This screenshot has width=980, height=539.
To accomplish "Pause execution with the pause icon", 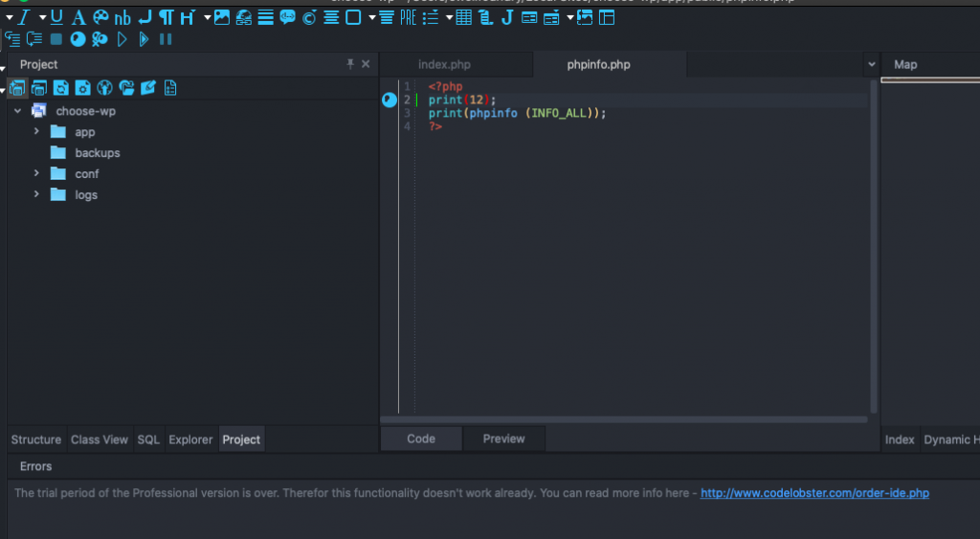I will click(166, 39).
